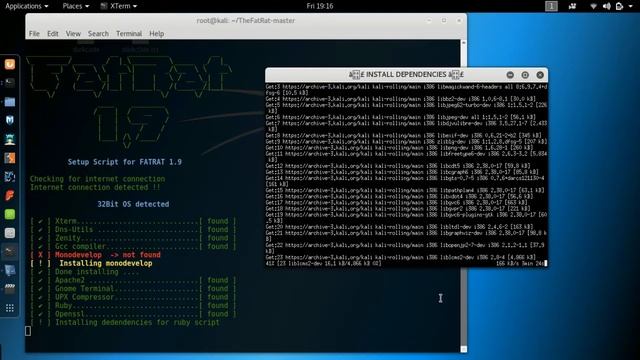Click the 'Dns-Utils' found line
Screen dimensions: 640x360
[x=133, y=230]
